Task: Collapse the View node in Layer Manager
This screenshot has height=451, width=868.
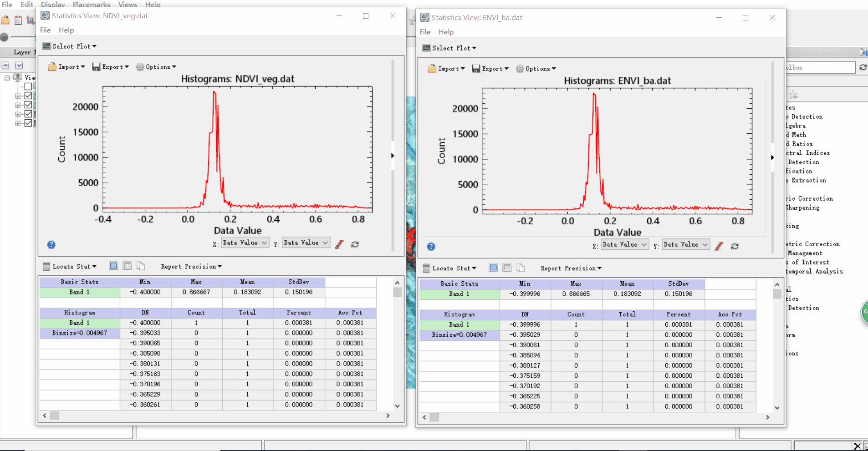Action: click(7, 78)
